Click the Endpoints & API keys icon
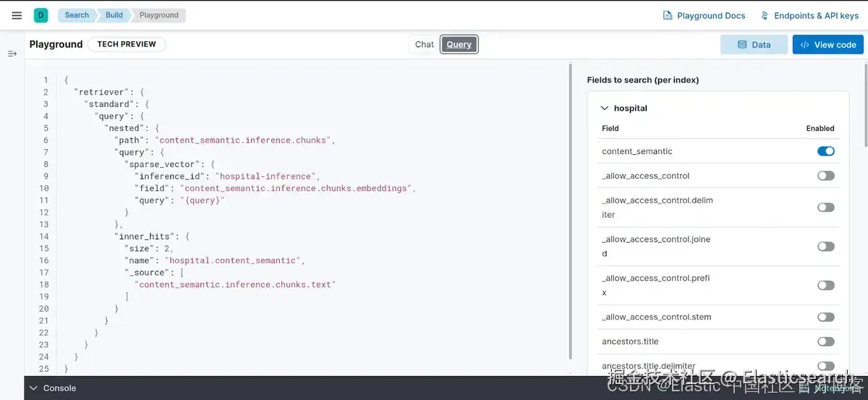The image size is (868, 400). pyautogui.click(x=765, y=16)
